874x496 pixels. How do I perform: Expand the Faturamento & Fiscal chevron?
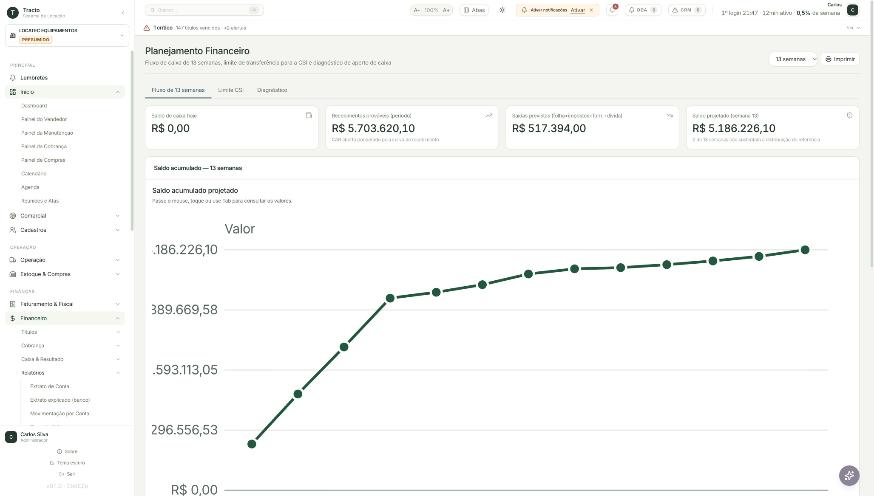[118, 304]
